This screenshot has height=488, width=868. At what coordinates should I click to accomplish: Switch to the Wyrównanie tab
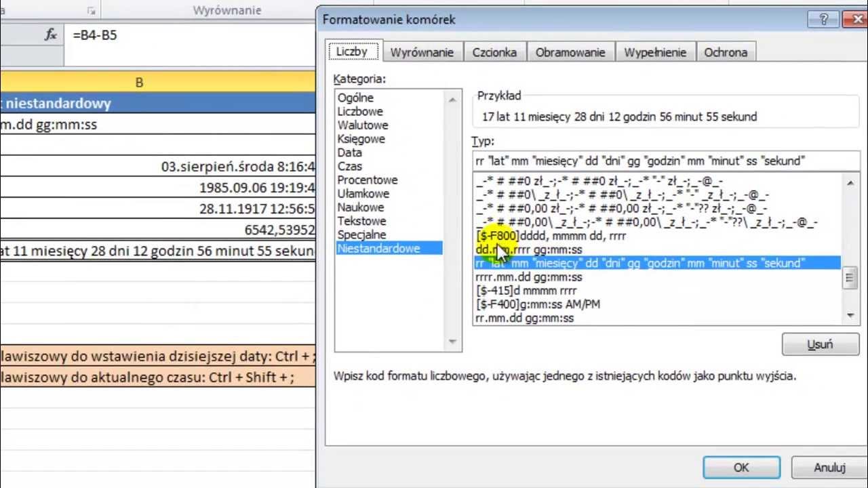(x=422, y=52)
